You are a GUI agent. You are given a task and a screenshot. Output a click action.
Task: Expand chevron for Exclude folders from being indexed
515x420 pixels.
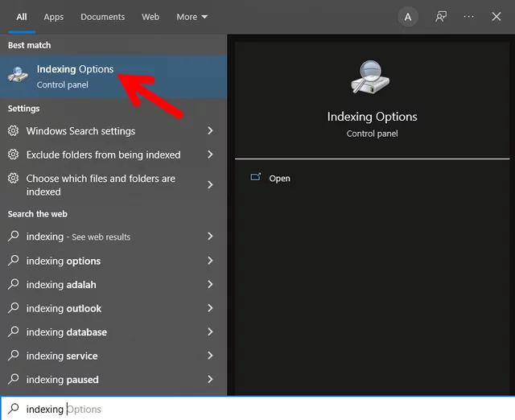[x=210, y=154]
